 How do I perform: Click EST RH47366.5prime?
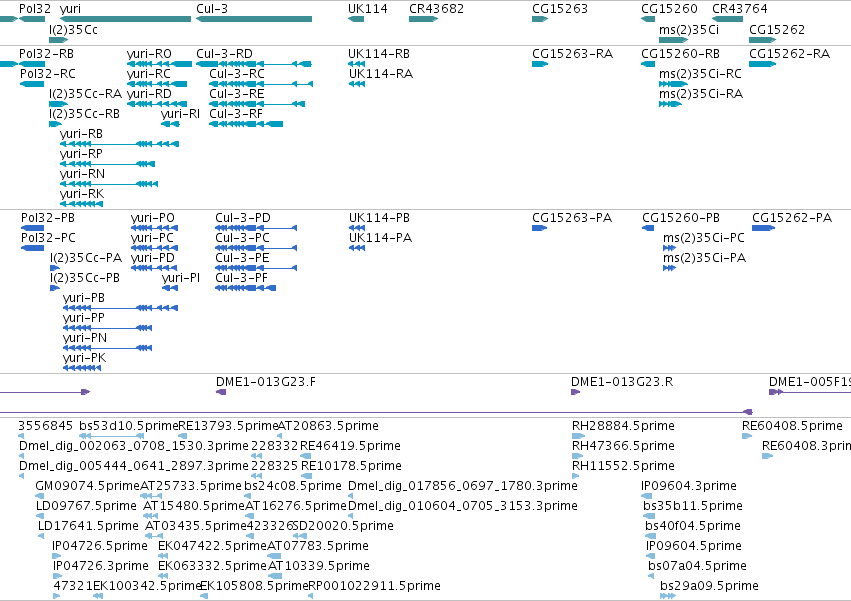click(577, 456)
